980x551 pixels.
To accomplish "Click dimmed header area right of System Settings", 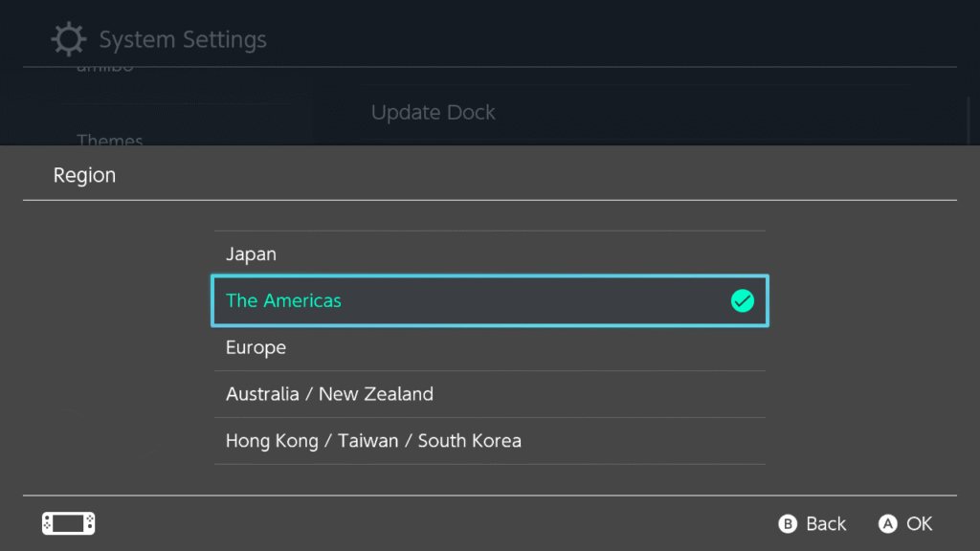I will point(622,38).
